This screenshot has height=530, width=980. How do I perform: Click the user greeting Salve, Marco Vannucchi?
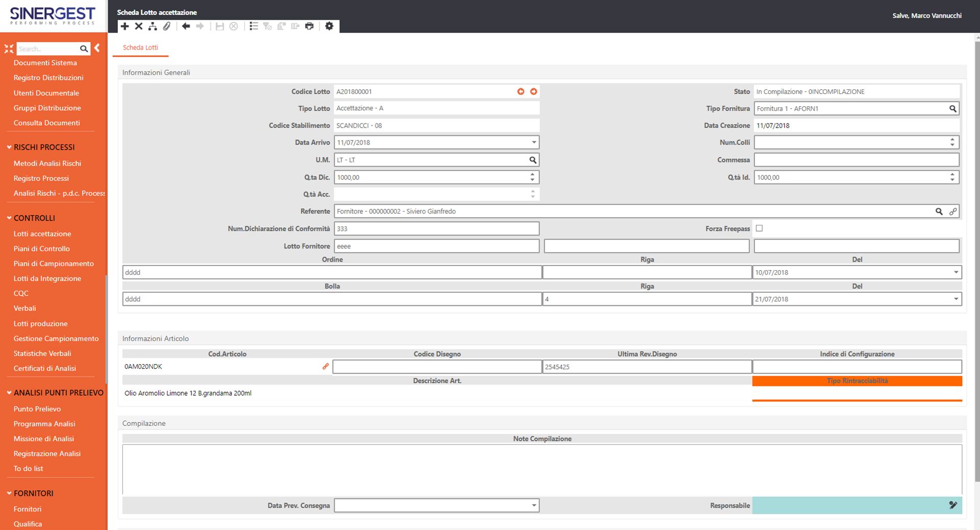[927, 16]
